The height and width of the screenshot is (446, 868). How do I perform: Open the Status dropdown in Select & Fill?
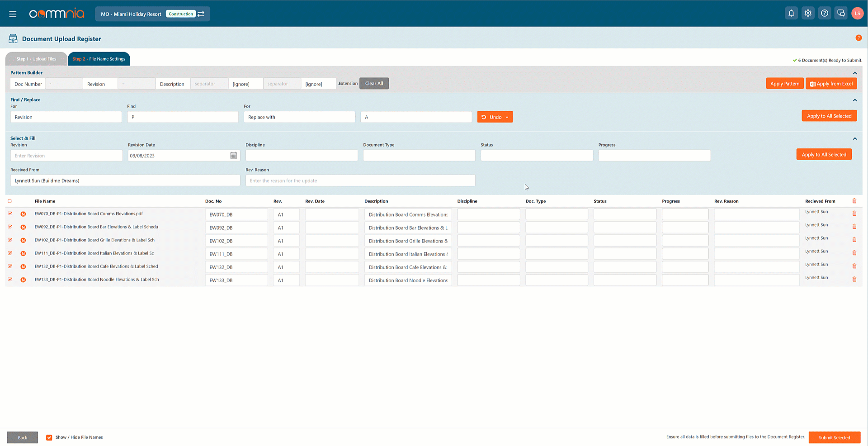[537, 156]
